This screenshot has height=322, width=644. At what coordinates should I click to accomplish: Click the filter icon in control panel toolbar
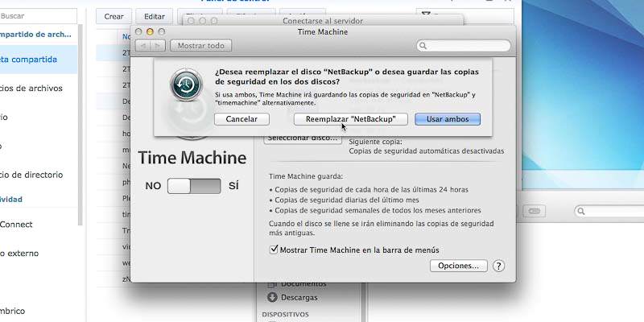tap(427, 15)
